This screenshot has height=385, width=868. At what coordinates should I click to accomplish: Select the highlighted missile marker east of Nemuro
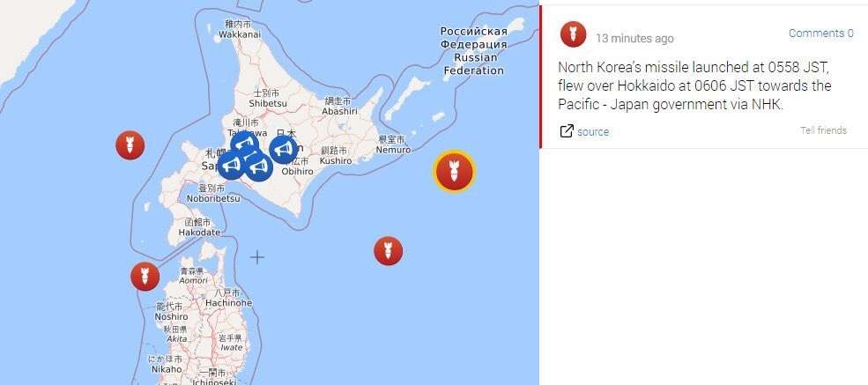454,172
